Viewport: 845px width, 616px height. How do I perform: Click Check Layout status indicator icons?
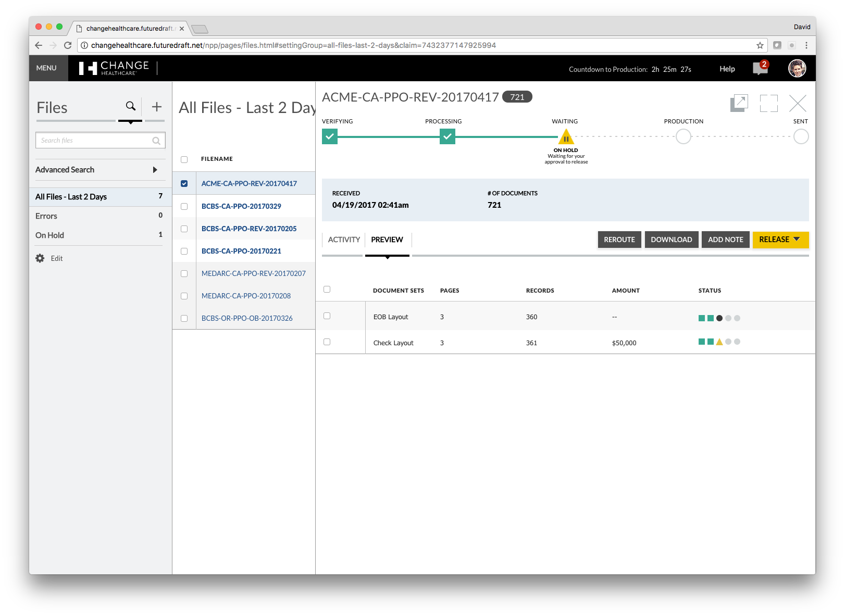719,342
